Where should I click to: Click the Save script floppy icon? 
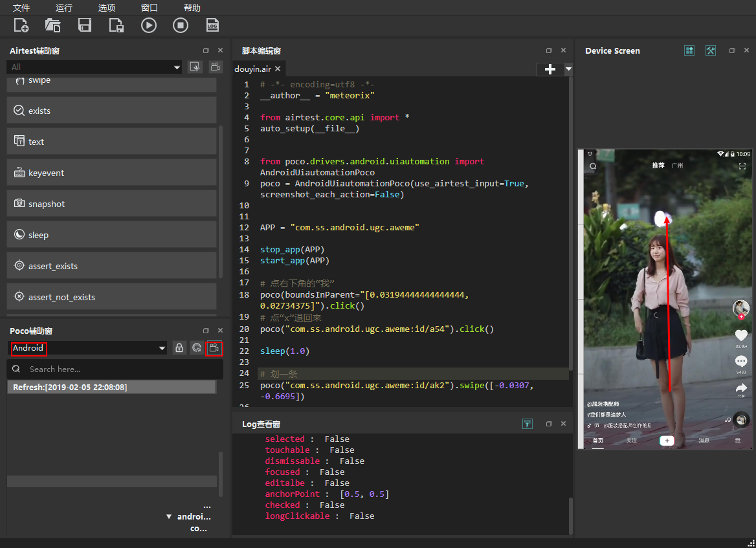tap(84, 25)
